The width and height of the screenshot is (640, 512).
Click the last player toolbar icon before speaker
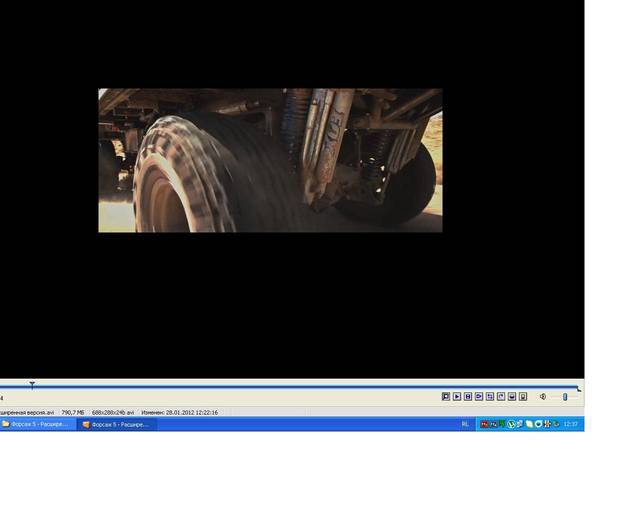point(523,396)
